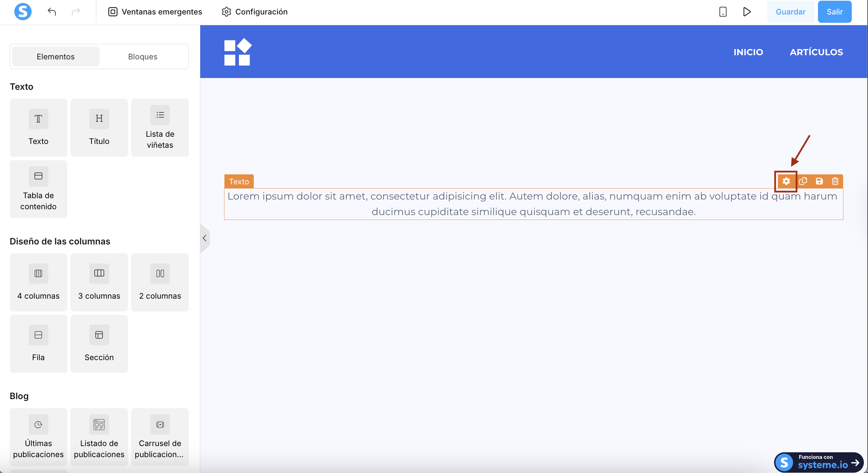The width and height of the screenshot is (868, 473).
Task: Delete the Texto block with trash icon
Action: 835,181
